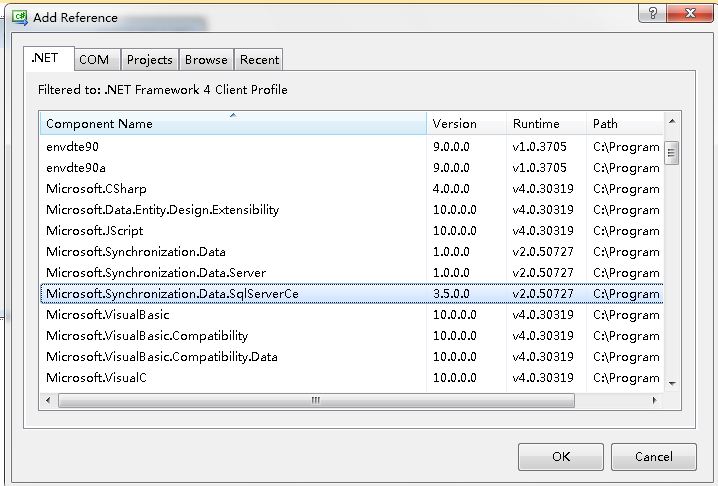Image resolution: width=718 pixels, height=486 pixels.
Task: Sort by Version column header
Action: (x=466, y=124)
